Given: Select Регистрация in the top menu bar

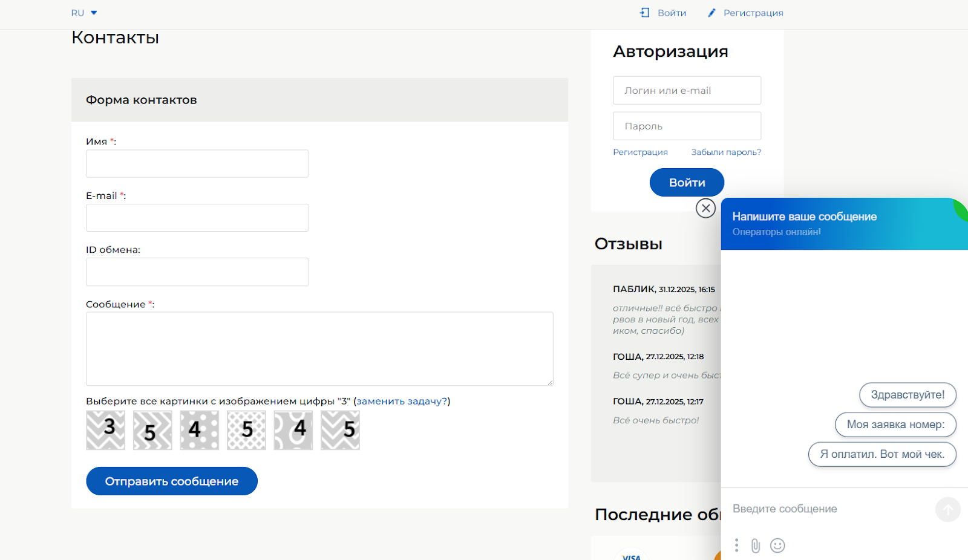Looking at the screenshot, I should point(753,12).
